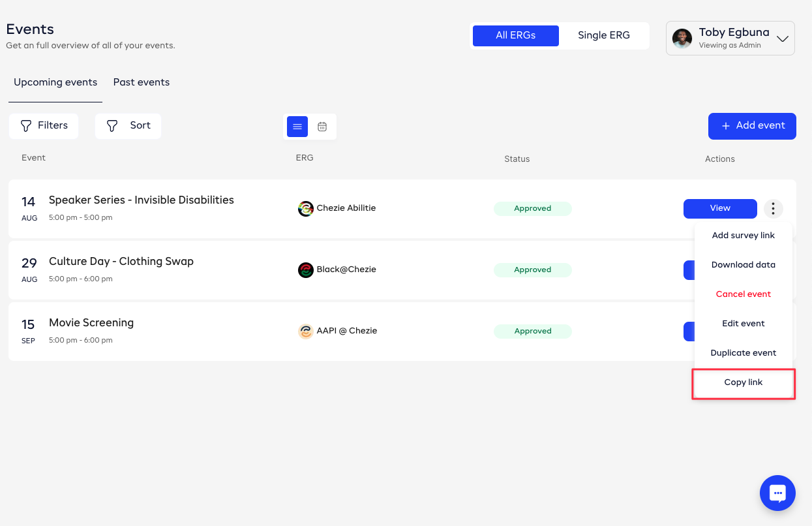This screenshot has width=812, height=526.
Task: Click Toby Egbuna's profile avatar
Action: (682, 39)
